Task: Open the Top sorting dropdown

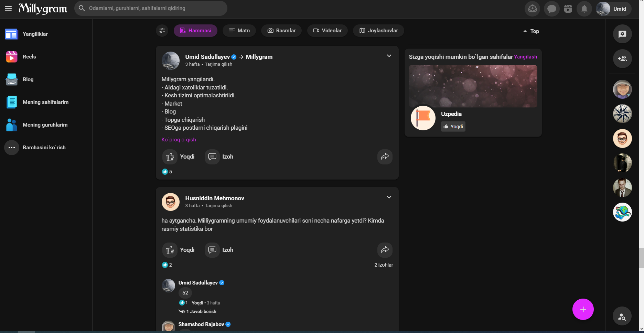Action: 531,31
